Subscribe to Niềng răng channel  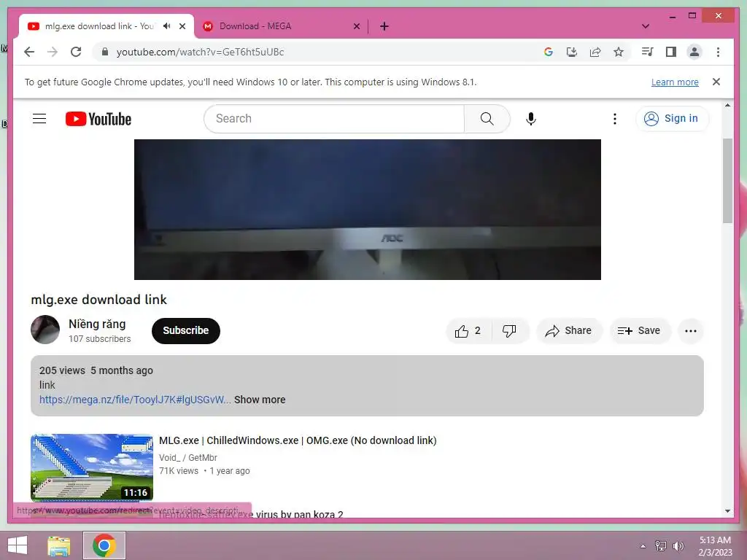[186, 330]
